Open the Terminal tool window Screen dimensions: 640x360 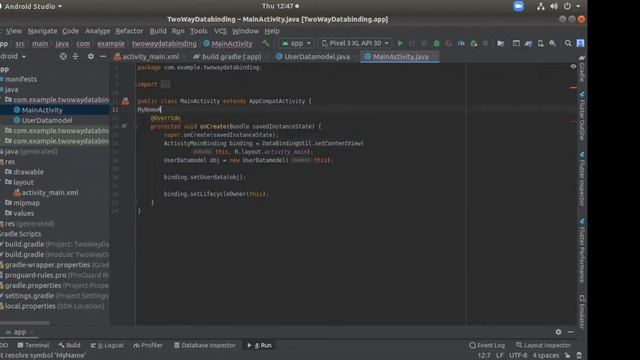33,345
